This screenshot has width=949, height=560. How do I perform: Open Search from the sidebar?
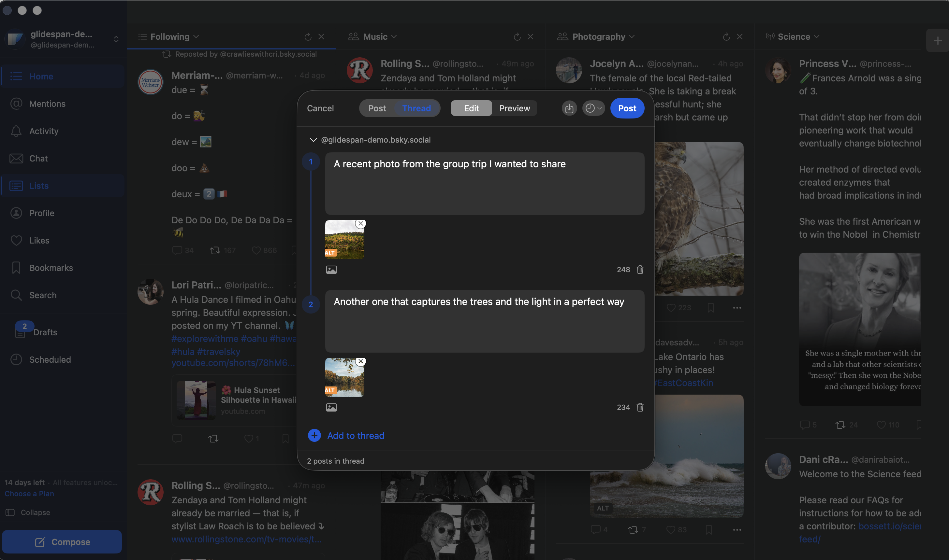click(x=43, y=295)
